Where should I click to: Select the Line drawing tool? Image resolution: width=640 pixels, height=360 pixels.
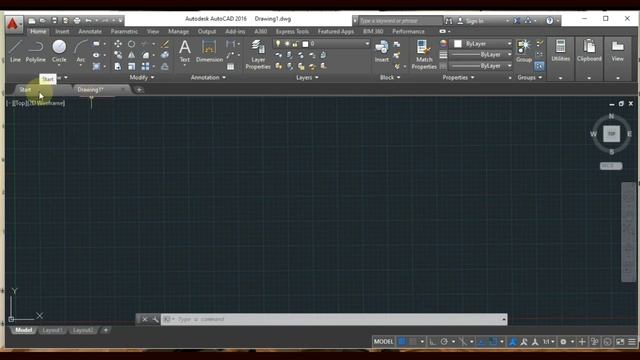tap(15, 51)
